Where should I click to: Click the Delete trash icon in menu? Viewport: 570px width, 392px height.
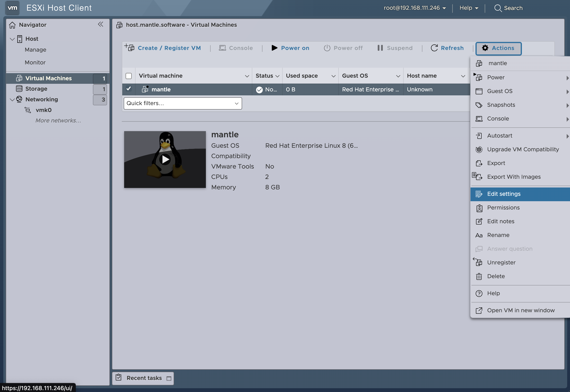click(479, 276)
